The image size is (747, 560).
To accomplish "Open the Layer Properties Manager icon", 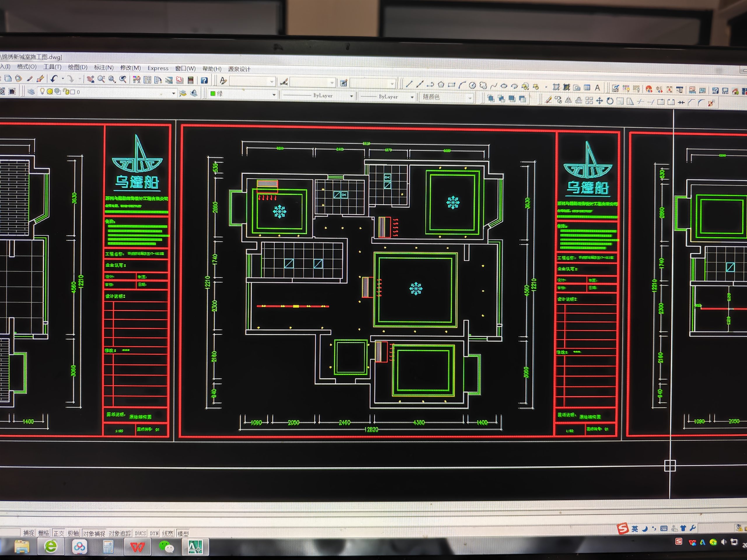I will click(31, 92).
